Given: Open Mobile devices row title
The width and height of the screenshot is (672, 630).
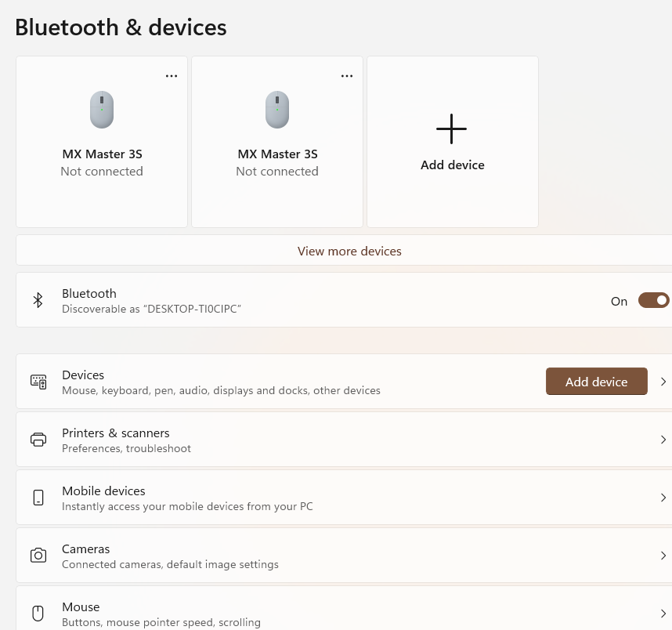Looking at the screenshot, I should pos(103,491).
